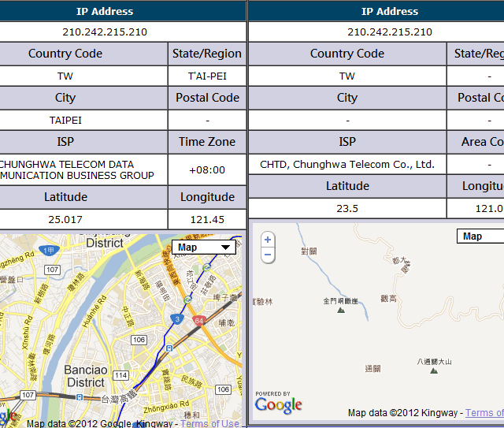504x428 pixels.
Task: Select latitude value 25.017
Action: (x=65, y=219)
